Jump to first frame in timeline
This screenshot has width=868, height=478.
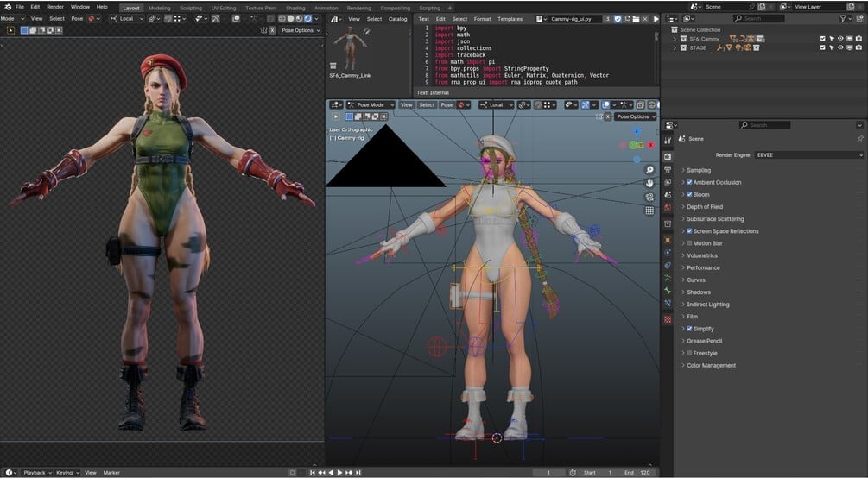312,473
